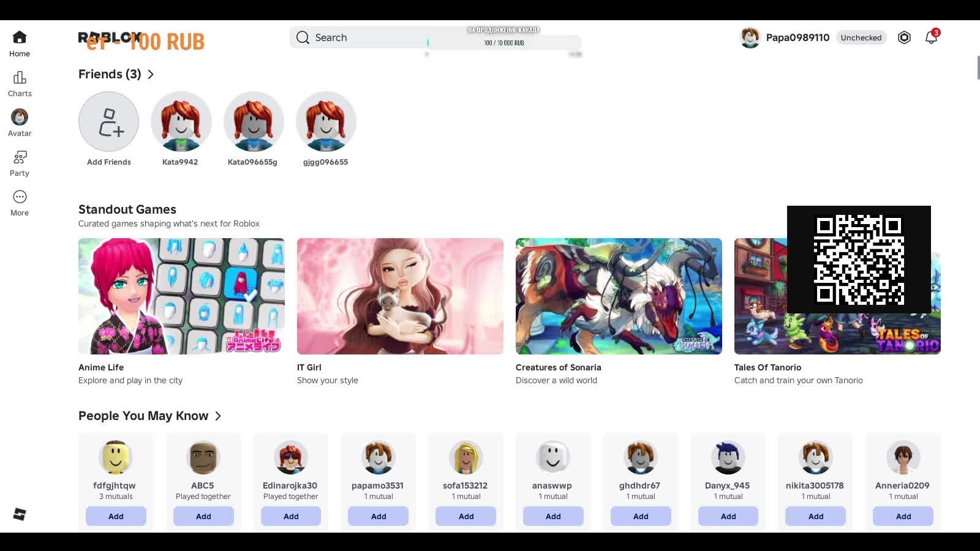Open nikita3005178 profile avatar
The width and height of the screenshot is (980, 551).
[816, 457]
